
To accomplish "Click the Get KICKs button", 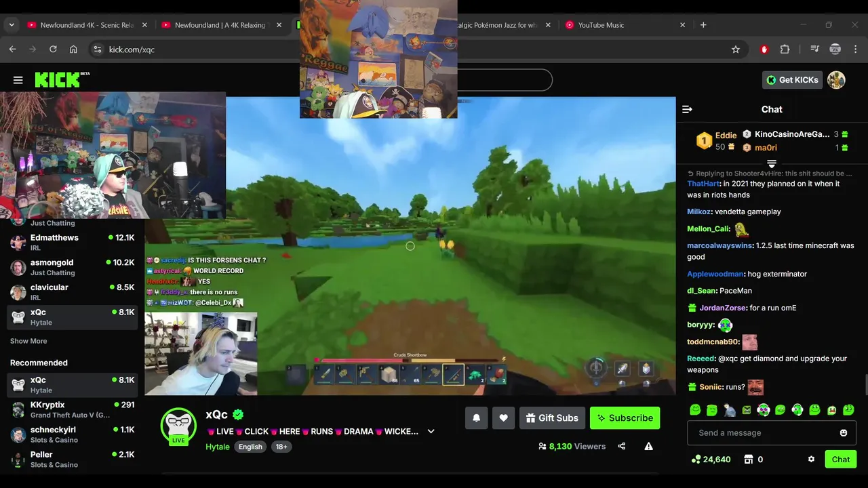I will 792,80.
